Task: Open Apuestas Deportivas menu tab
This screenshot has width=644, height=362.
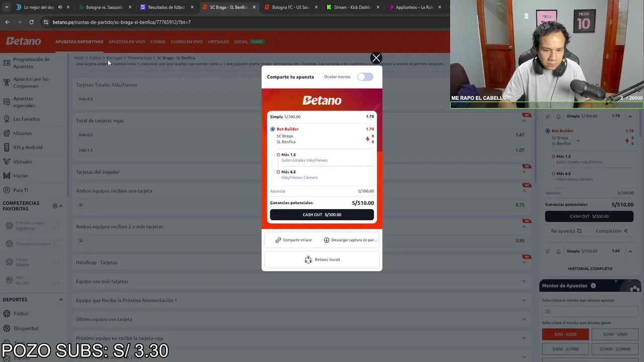Action: click(x=79, y=42)
